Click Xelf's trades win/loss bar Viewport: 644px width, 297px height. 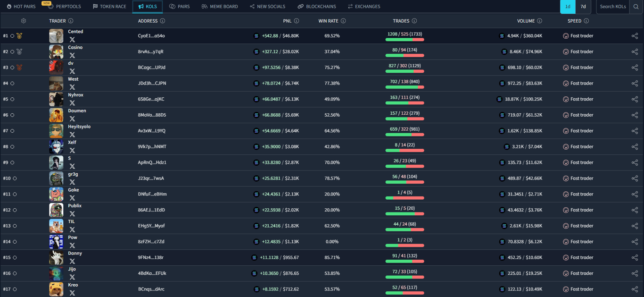405,151
